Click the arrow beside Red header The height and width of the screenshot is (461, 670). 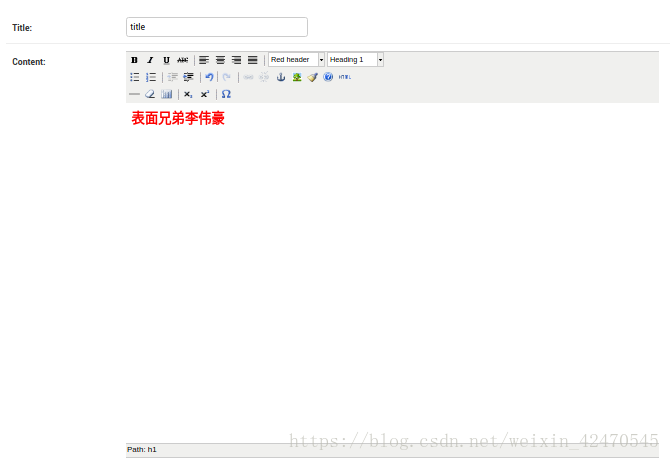321,59
